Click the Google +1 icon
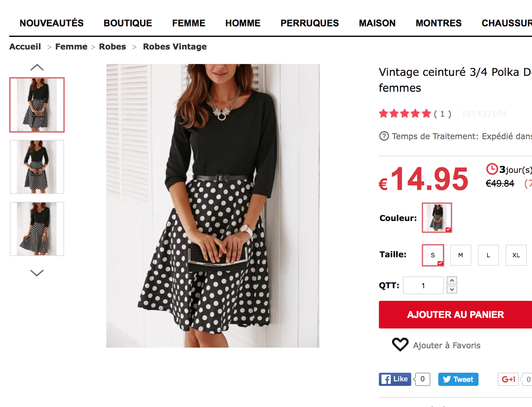 pyautogui.click(x=508, y=379)
